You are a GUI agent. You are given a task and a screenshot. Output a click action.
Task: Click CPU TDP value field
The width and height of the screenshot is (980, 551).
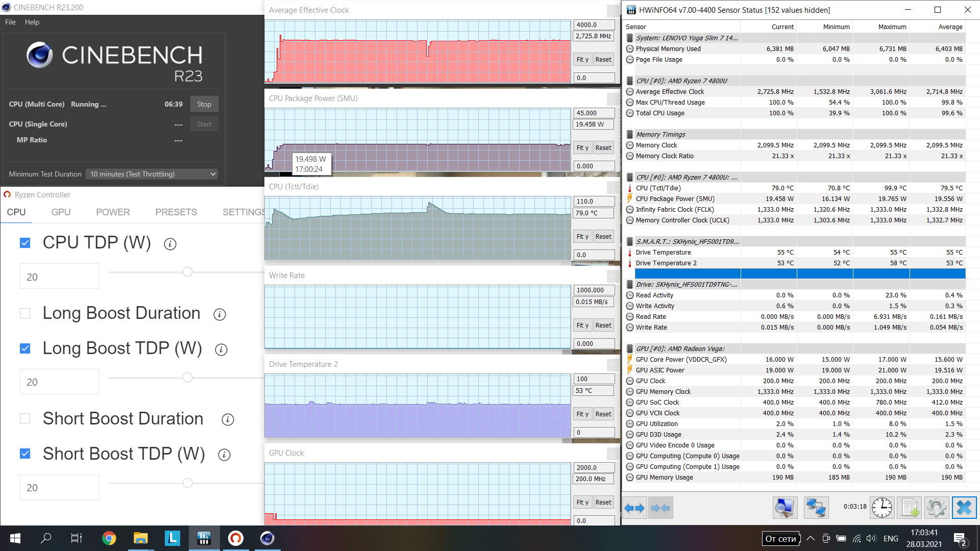coord(59,277)
